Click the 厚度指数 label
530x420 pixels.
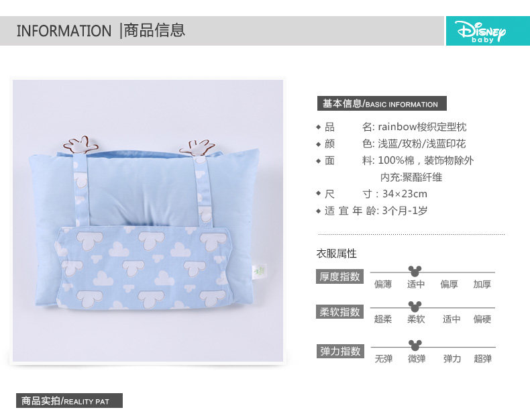click(x=339, y=276)
